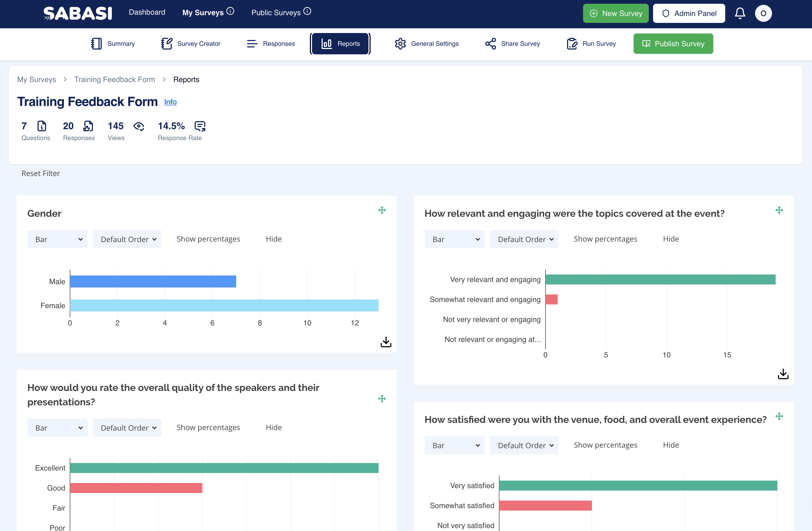Toggle Show percentages on speakers quality chart
The image size is (812, 531).
tap(208, 427)
